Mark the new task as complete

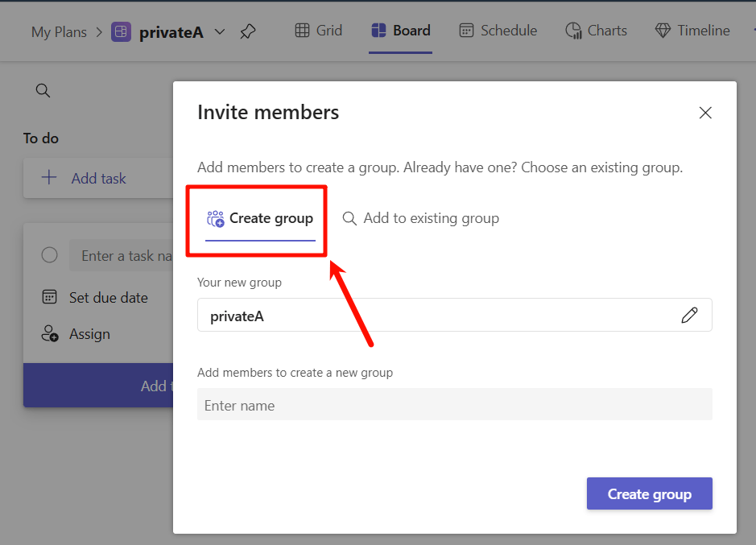(49, 254)
